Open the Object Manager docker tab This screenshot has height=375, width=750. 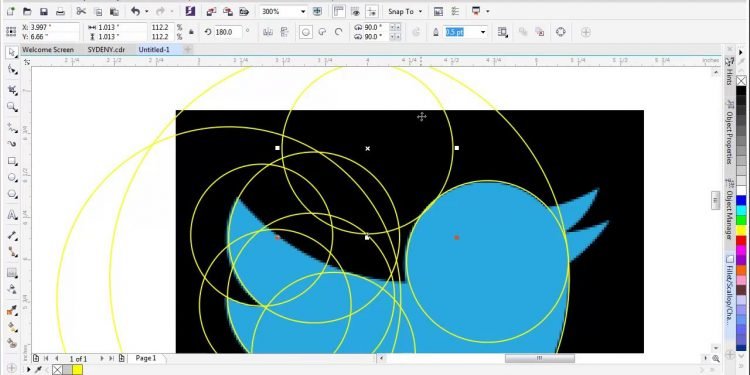(729, 209)
